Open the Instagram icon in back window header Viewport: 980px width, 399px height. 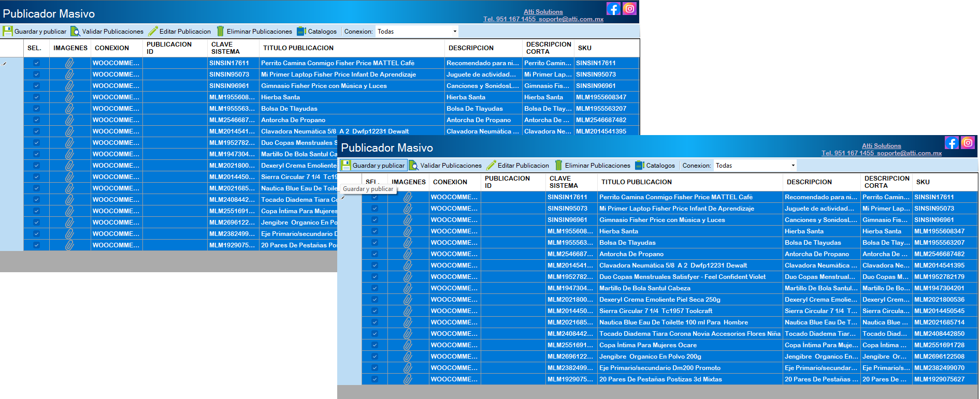[629, 9]
